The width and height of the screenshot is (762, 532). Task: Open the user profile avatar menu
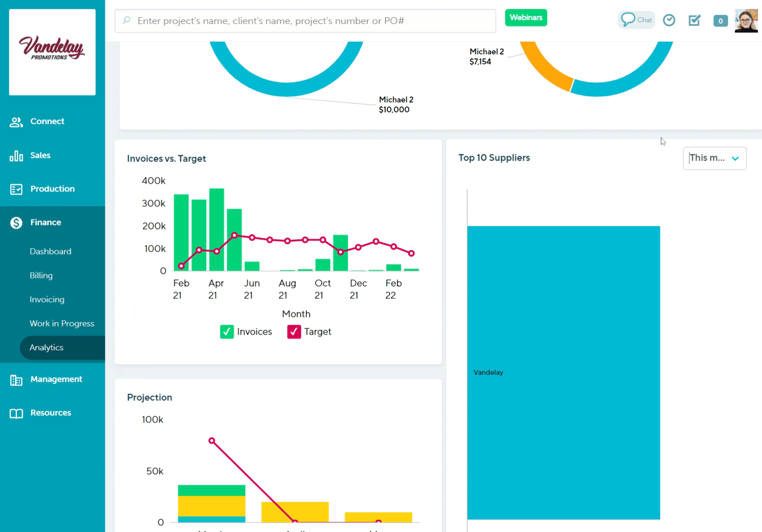[746, 21]
